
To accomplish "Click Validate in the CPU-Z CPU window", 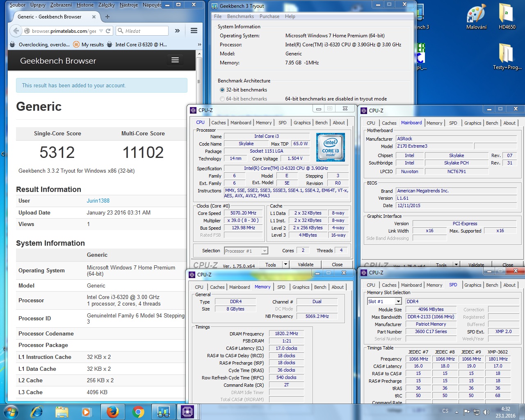I will 306,265.
